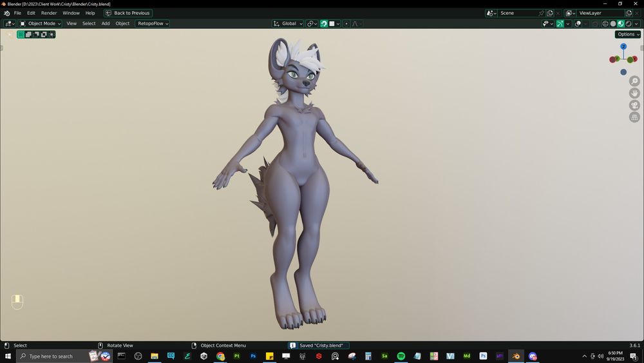The image size is (644, 363).
Task: Open Chrome from the taskbar
Action: (x=220, y=356)
